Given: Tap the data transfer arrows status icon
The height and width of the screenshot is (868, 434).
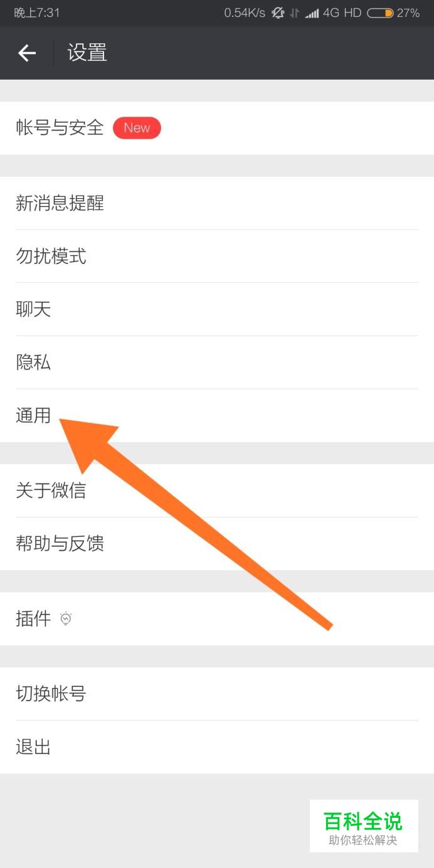Looking at the screenshot, I should pyautogui.click(x=295, y=13).
